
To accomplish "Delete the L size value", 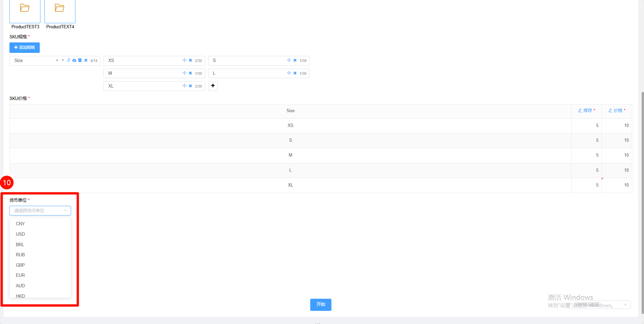I will point(295,73).
